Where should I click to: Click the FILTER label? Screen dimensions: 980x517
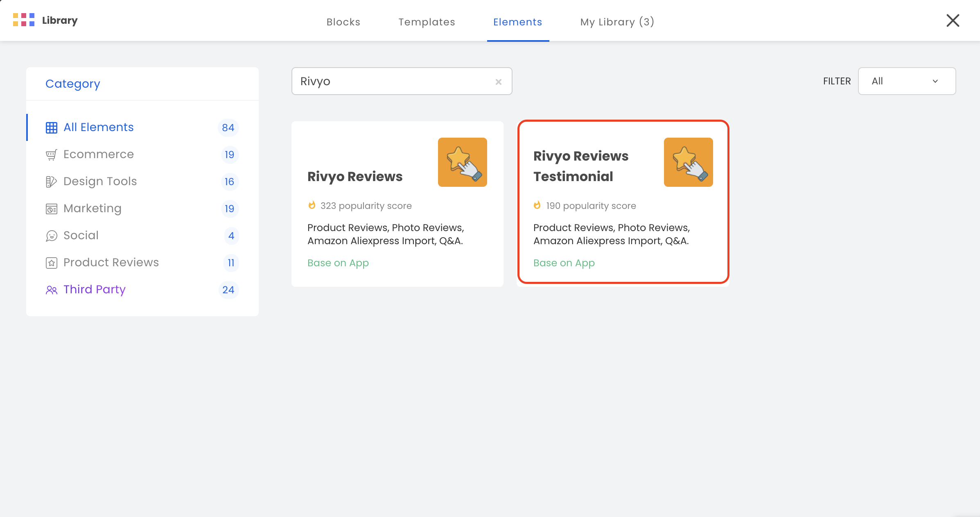tap(837, 81)
